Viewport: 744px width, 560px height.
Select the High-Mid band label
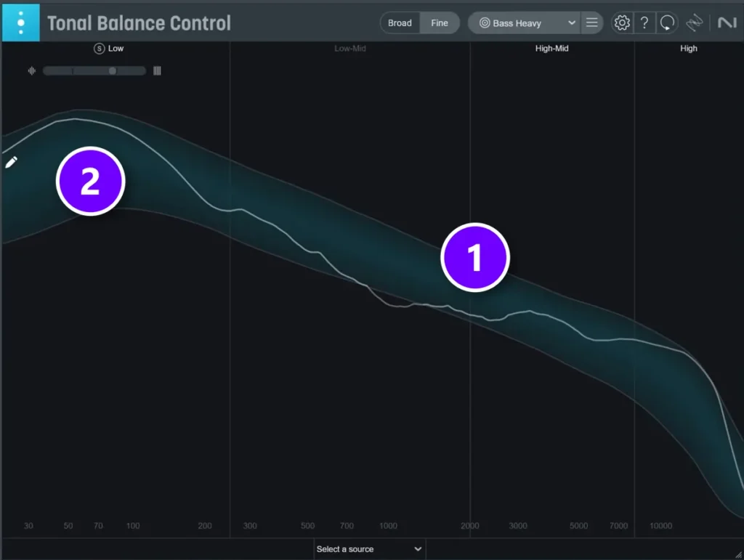pos(552,49)
